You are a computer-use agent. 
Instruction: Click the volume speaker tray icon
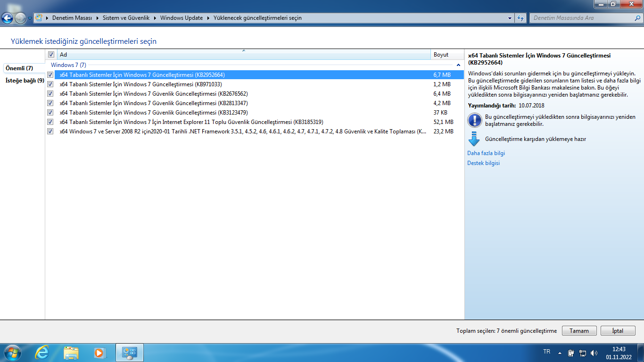point(594,353)
